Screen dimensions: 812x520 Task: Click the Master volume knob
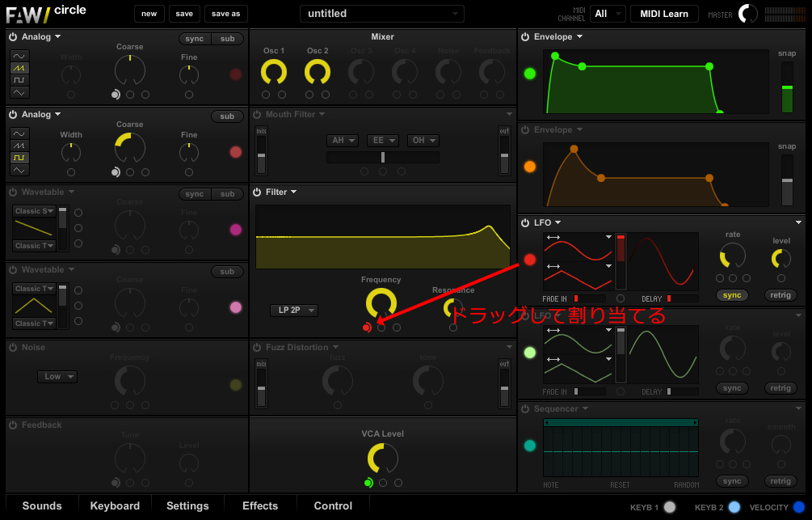pos(748,14)
